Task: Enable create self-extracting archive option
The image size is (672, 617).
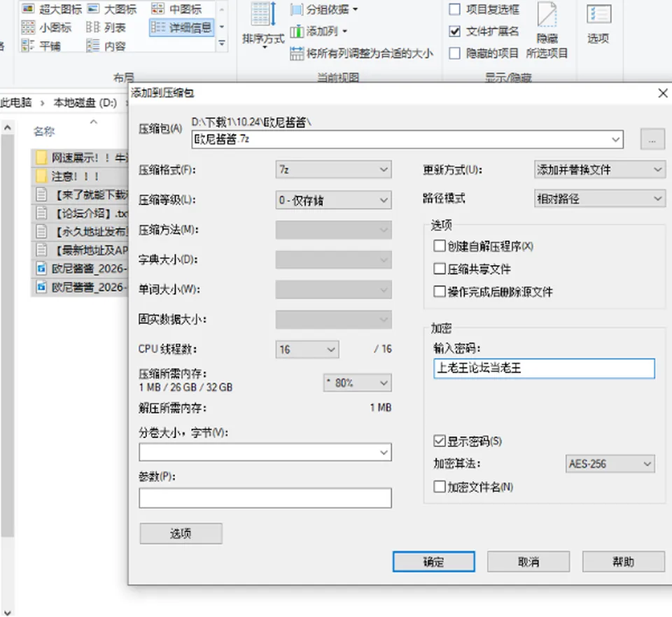Action: coord(440,246)
